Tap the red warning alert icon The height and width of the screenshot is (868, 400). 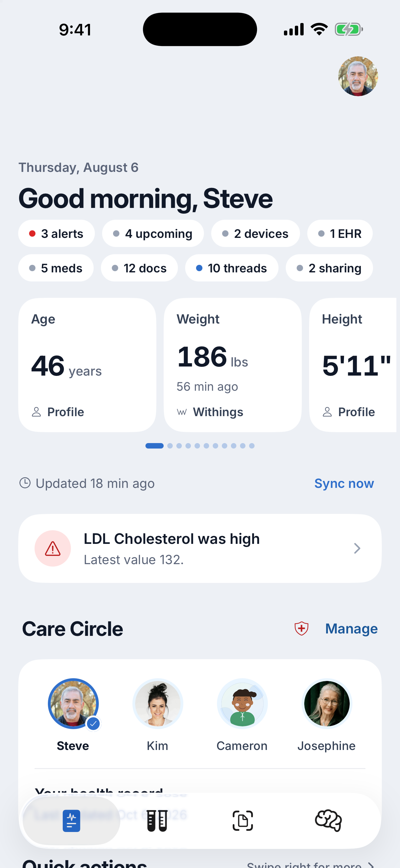(53, 549)
